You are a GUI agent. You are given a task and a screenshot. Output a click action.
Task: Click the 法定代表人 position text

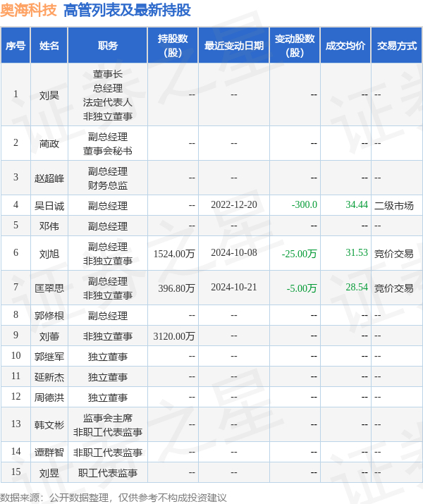tap(108, 102)
